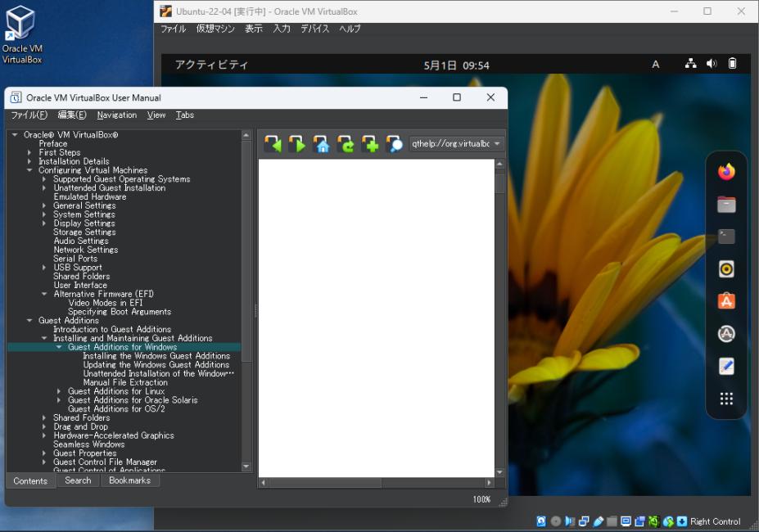Open デバイス menu in VM window
Image resolution: width=759 pixels, height=532 pixels.
tap(314, 29)
